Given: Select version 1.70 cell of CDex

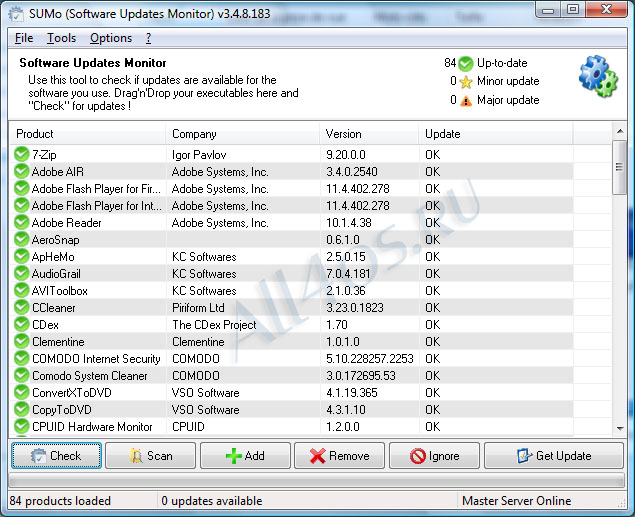Looking at the screenshot, I should coord(369,324).
